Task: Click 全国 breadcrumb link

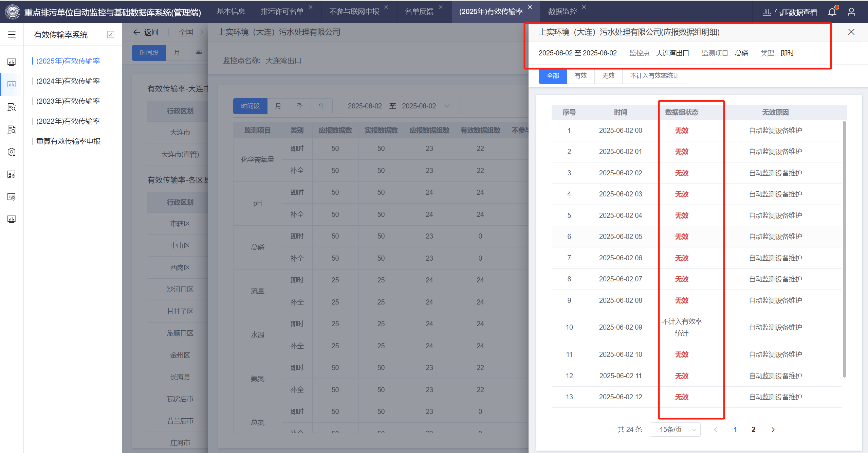Action: click(186, 33)
